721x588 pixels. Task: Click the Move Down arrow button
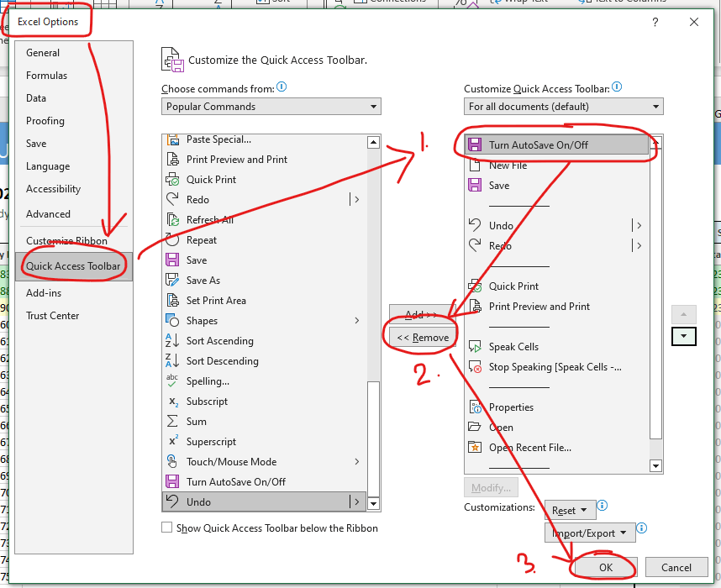[x=684, y=336]
